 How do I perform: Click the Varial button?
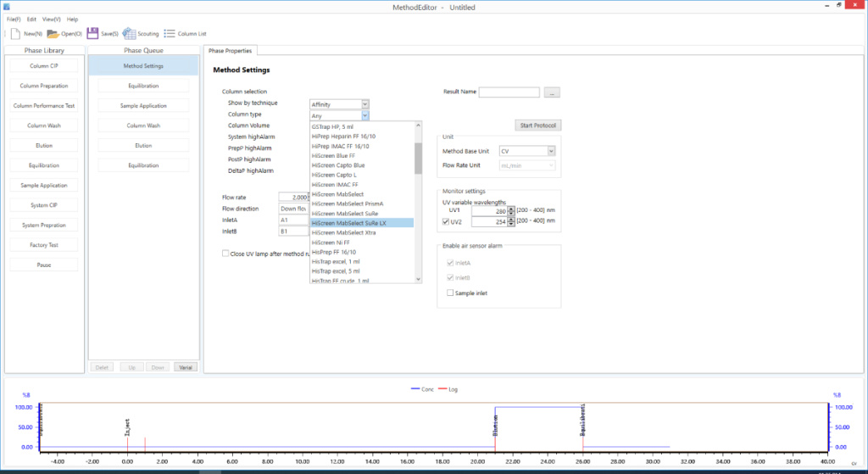186,367
